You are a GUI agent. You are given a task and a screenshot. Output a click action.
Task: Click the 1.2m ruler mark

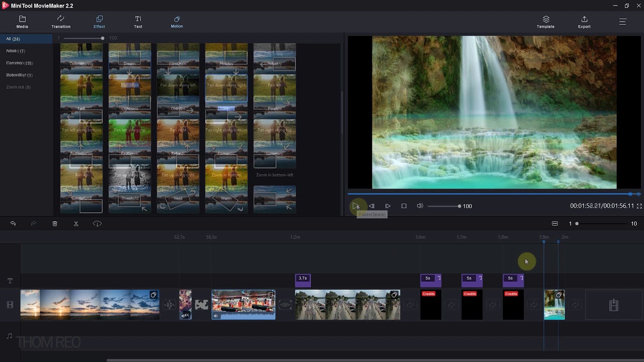(x=295, y=237)
